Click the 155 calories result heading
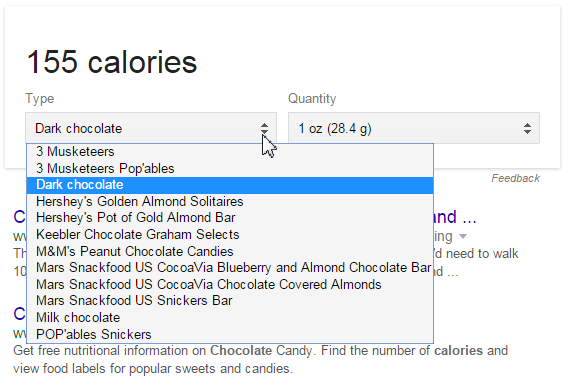The image size is (569, 378). click(x=112, y=62)
